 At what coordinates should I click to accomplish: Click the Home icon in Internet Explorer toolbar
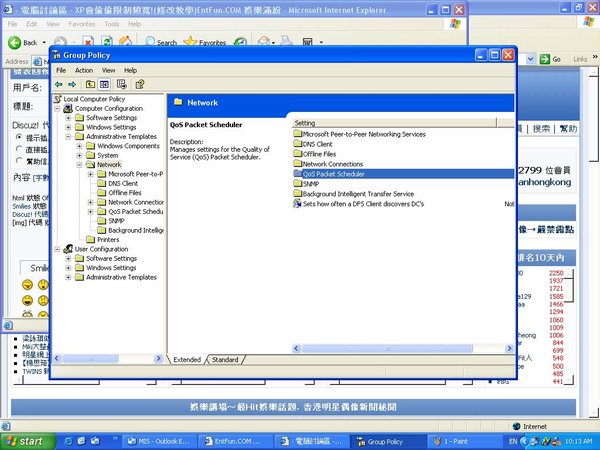point(125,42)
